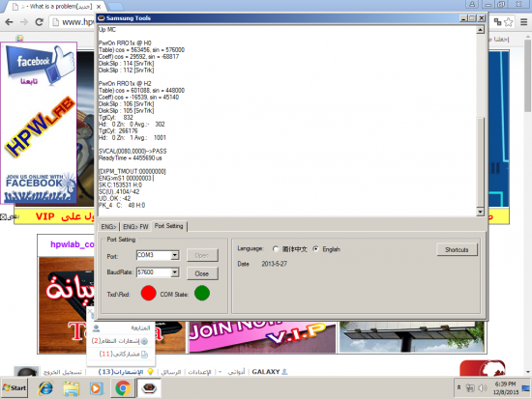Click the Join Us Online Facebook banner
Screen dimensions: 532x399
click(39, 187)
